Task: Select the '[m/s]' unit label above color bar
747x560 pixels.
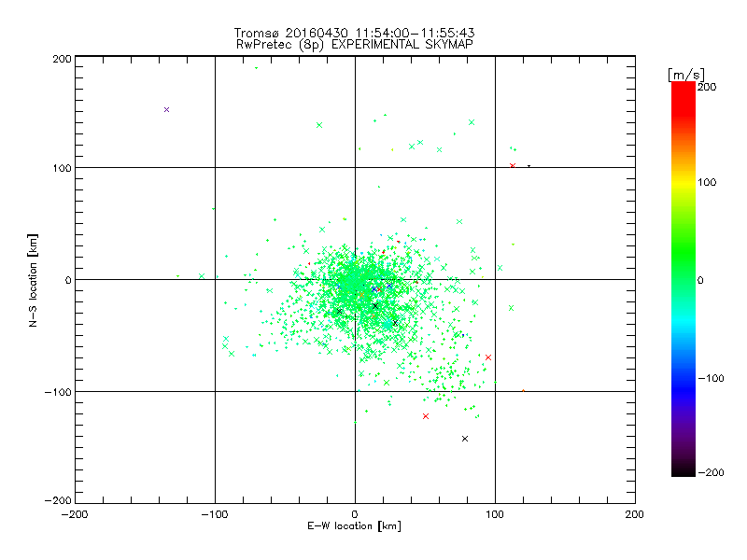Action: (x=686, y=75)
